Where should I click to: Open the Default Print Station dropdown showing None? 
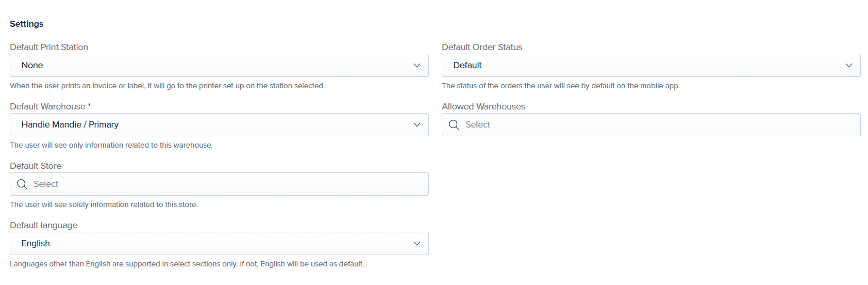click(x=219, y=66)
